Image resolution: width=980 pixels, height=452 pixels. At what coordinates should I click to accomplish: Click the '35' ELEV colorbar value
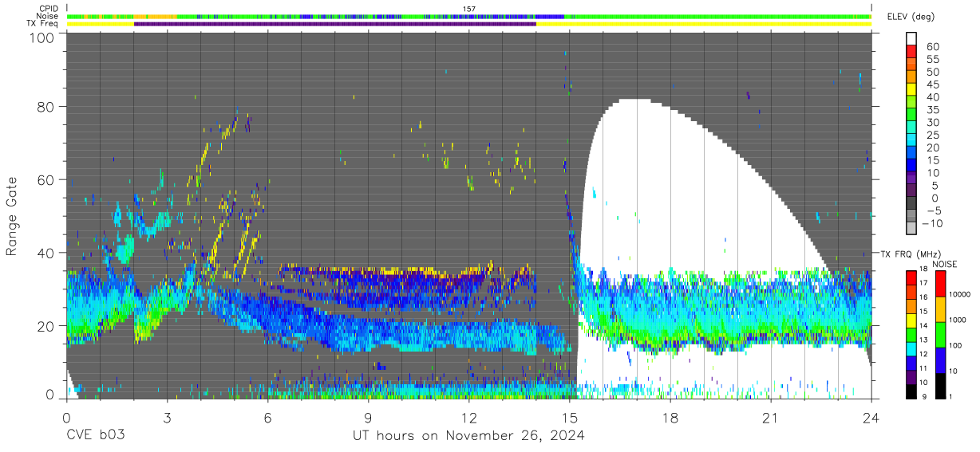(931, 110)
